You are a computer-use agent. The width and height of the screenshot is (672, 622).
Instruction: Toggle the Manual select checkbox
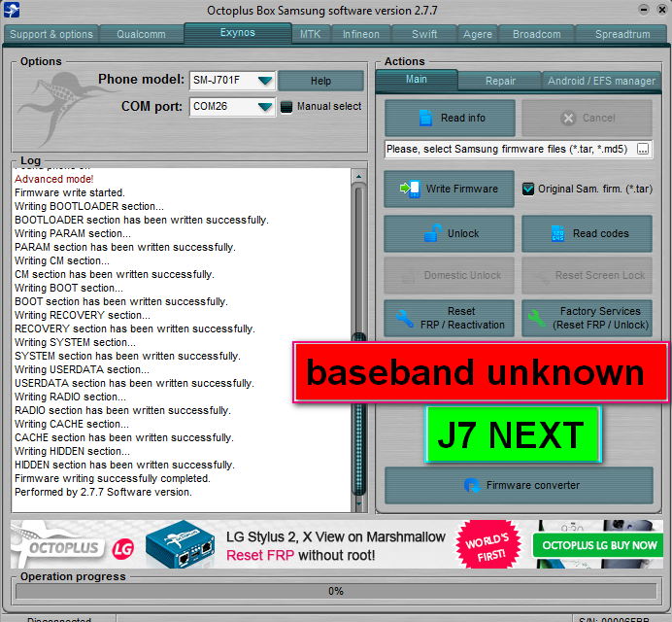[286, 106]
